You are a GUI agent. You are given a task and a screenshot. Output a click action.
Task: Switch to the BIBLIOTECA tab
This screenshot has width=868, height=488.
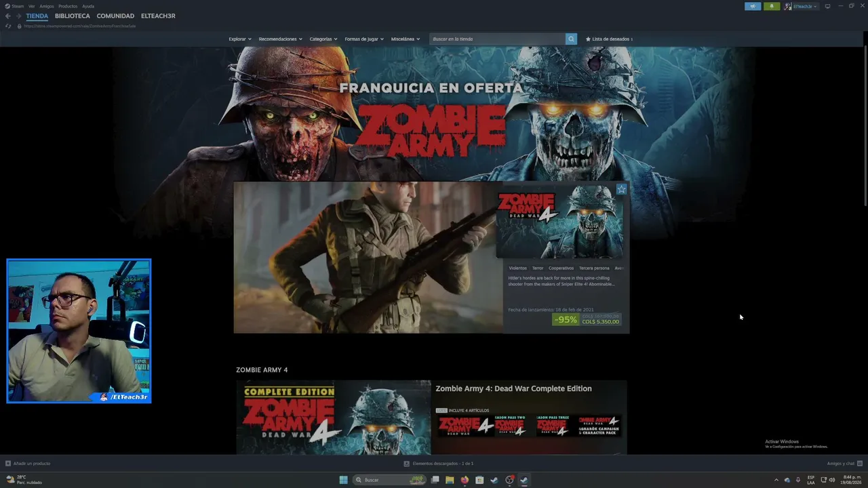pos(73,16)
